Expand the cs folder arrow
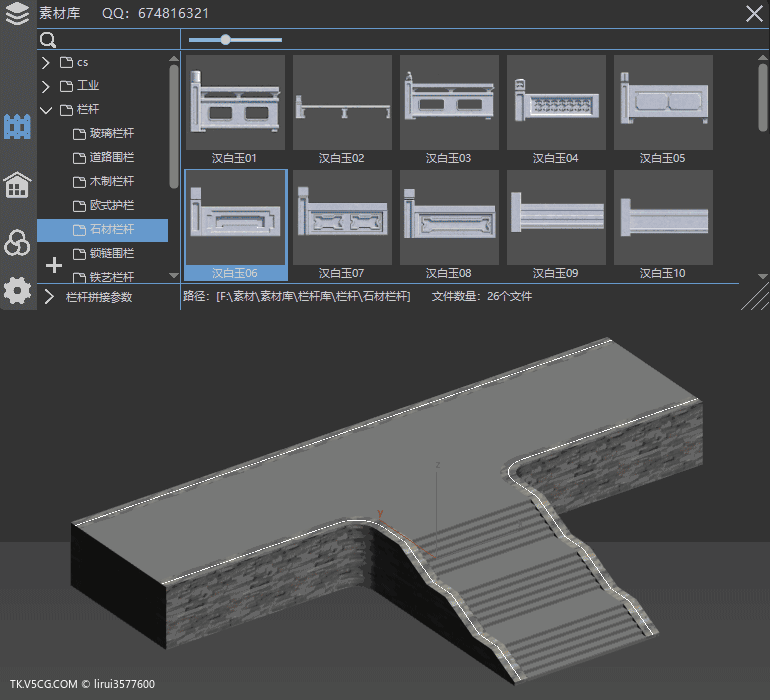The image size is (770, 700). pos(46,62)
